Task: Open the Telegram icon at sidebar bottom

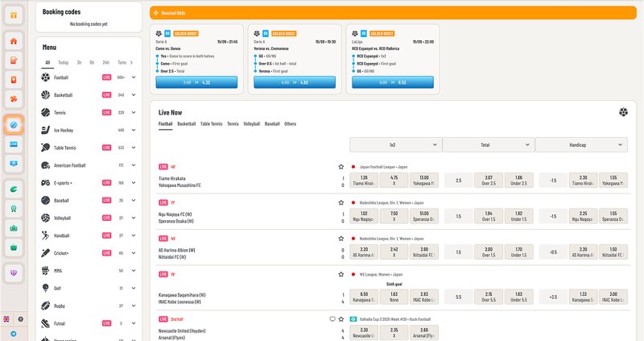Action: [x=14, y=334]
